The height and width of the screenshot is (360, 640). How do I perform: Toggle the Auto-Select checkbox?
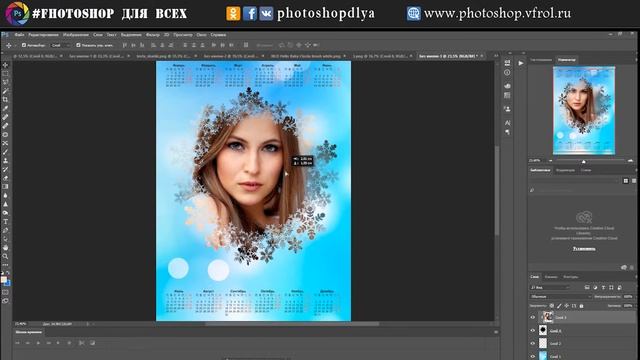tap(24, 45)
